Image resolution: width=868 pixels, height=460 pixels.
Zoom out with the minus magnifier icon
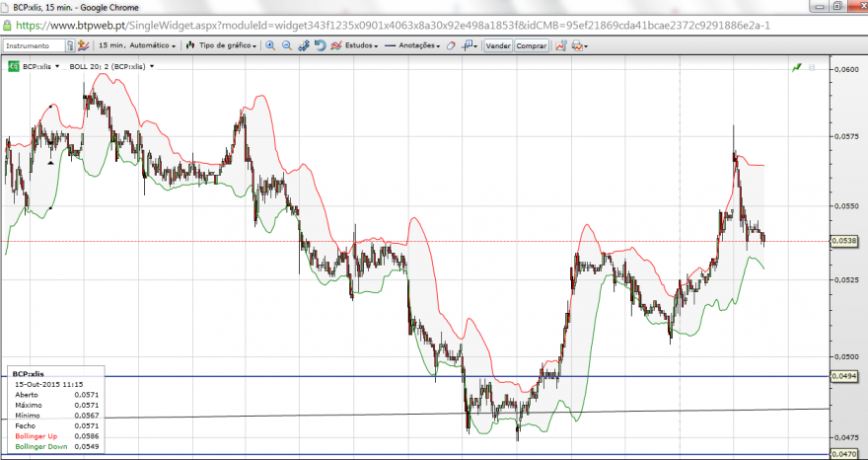[x=287, y=46]
